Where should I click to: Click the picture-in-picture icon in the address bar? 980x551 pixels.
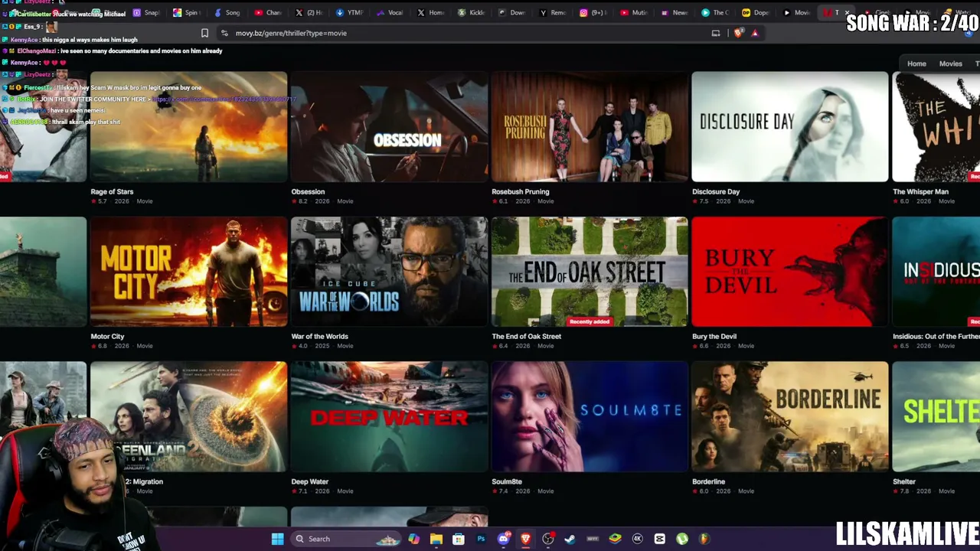pos(716,33)
